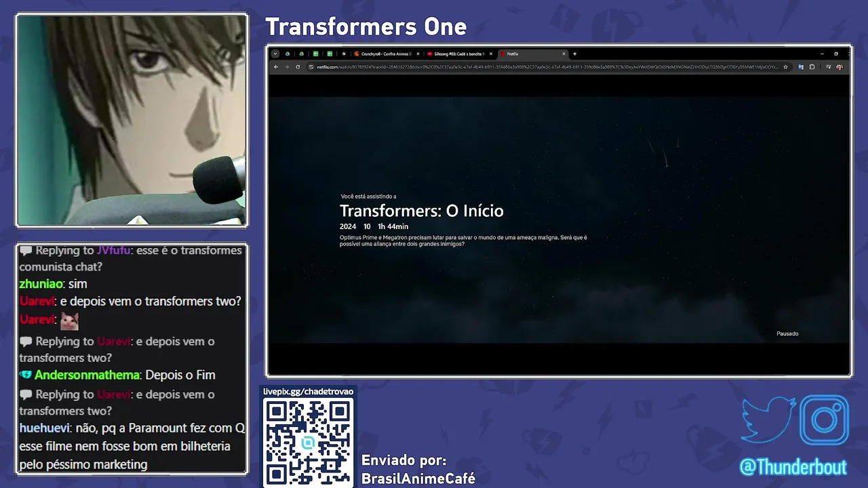868x488 pixels.
Task: Click the Transformers One overlay heading
Action: pyautogui.click(x=366, y=27)
